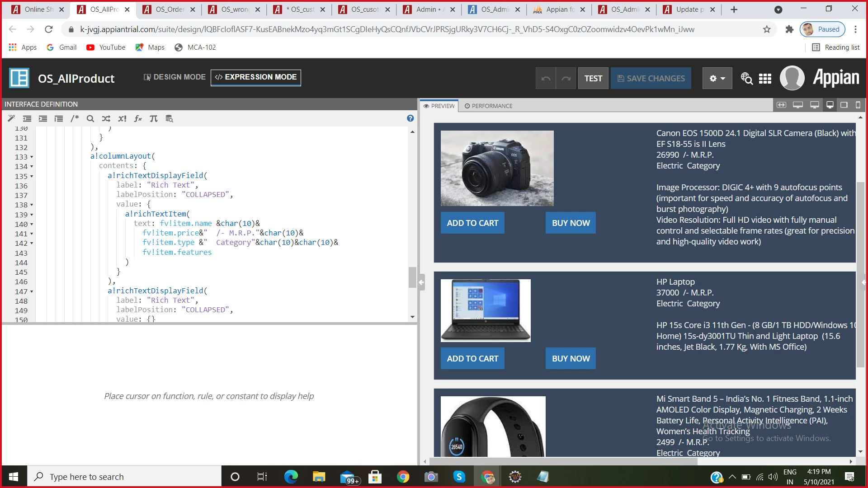Collapse the code fold at line 135

[x=32, y=177]
